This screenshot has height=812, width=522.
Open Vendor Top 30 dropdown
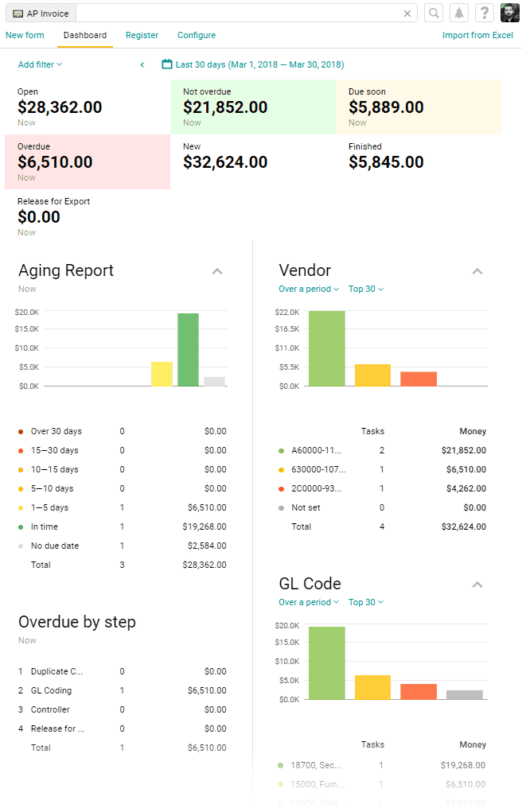pos(366,289)
